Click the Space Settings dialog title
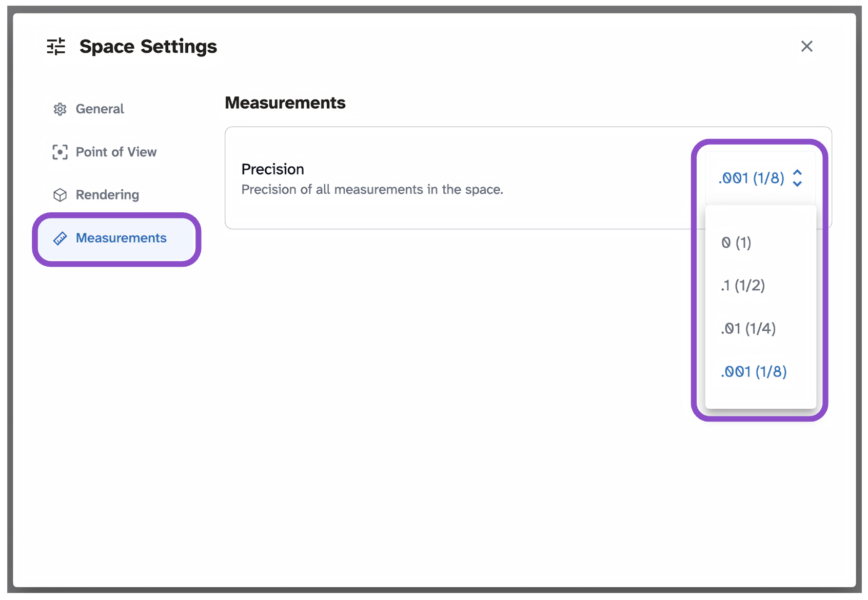Viewport: 868px width, 600px height. coord(148,47)
